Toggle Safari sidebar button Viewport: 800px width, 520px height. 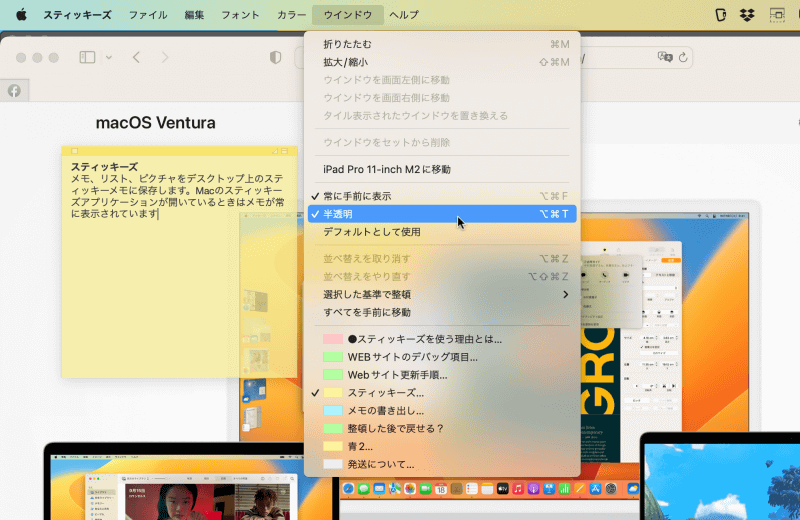click(x=87, y=57)
